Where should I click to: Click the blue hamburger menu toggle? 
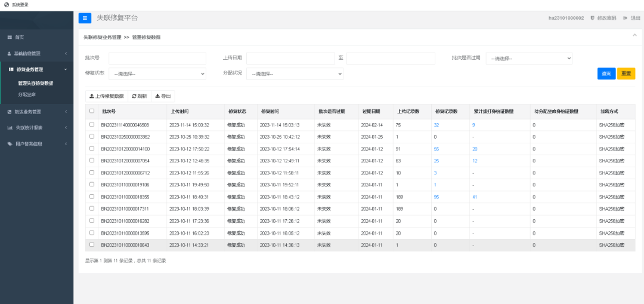(85, 18)
